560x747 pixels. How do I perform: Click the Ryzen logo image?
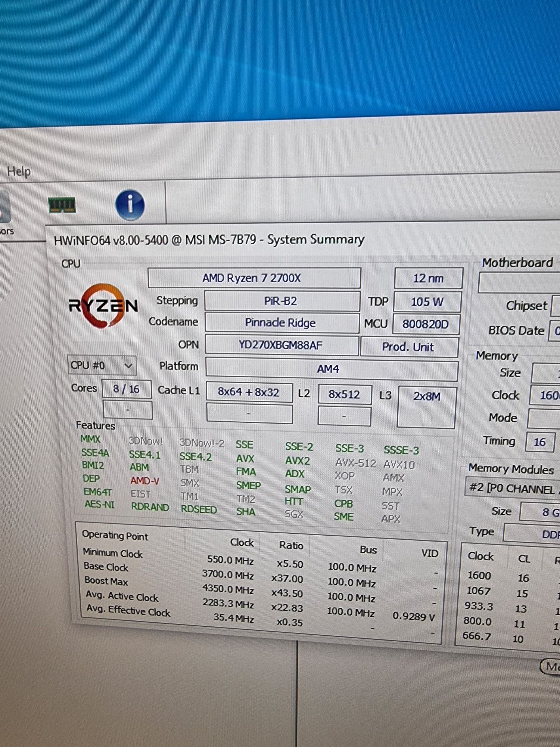tap(103, 306)
